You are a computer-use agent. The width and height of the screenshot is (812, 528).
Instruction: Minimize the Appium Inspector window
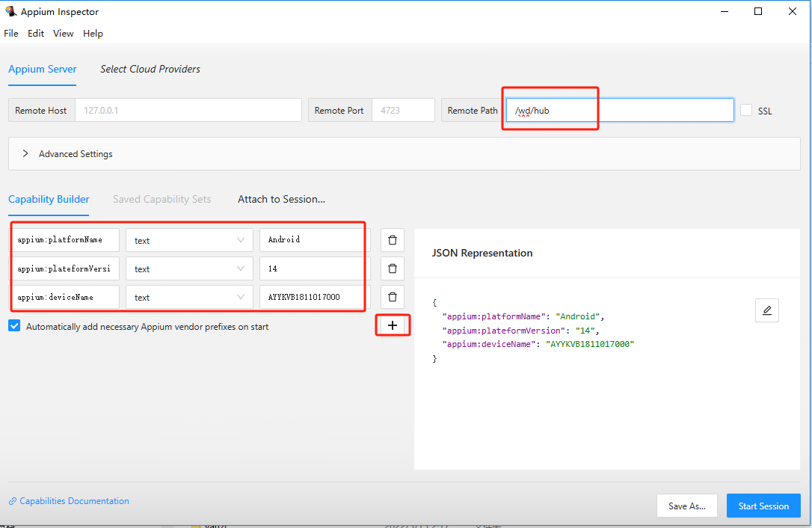coord(725,11)
